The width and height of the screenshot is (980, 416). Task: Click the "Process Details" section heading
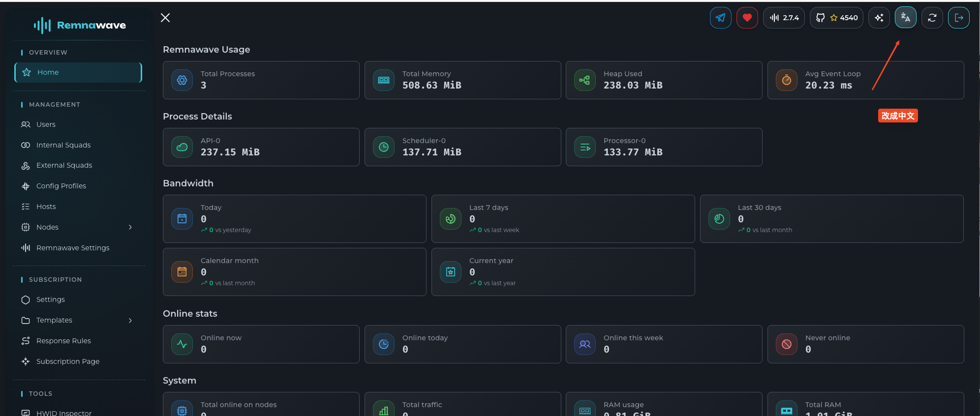(x=197, y=117)
